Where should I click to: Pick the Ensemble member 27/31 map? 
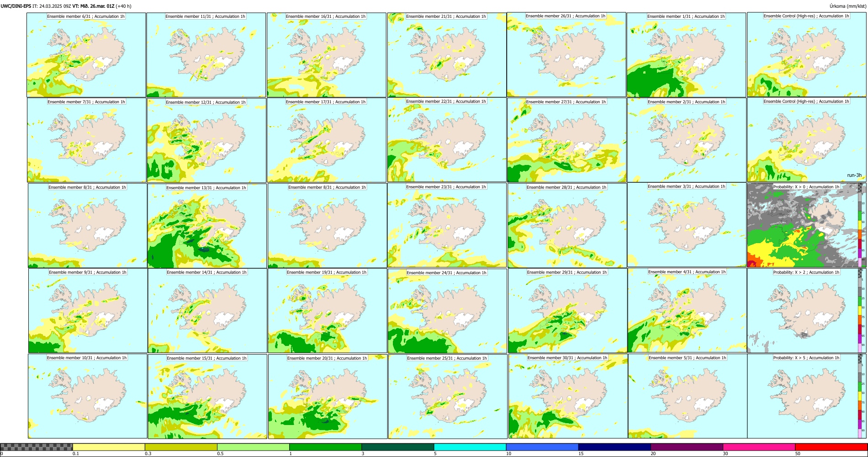(x=566, y=140)
